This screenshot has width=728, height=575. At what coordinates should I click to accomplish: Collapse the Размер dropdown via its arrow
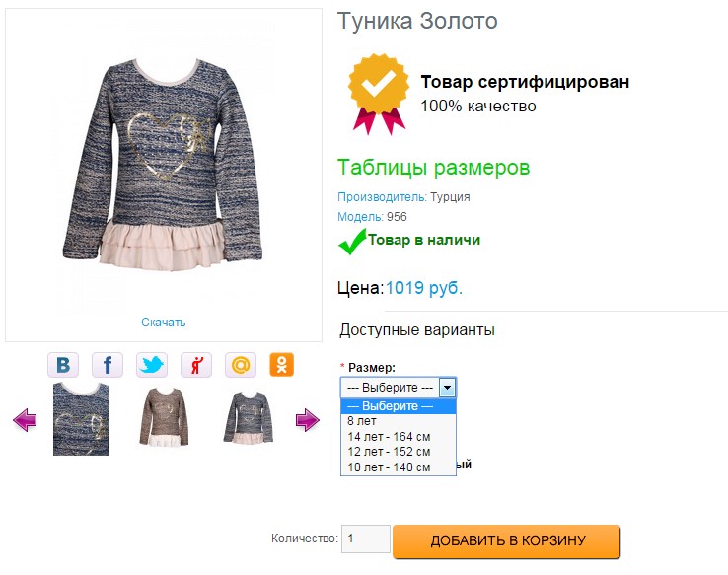coord(447,388)
